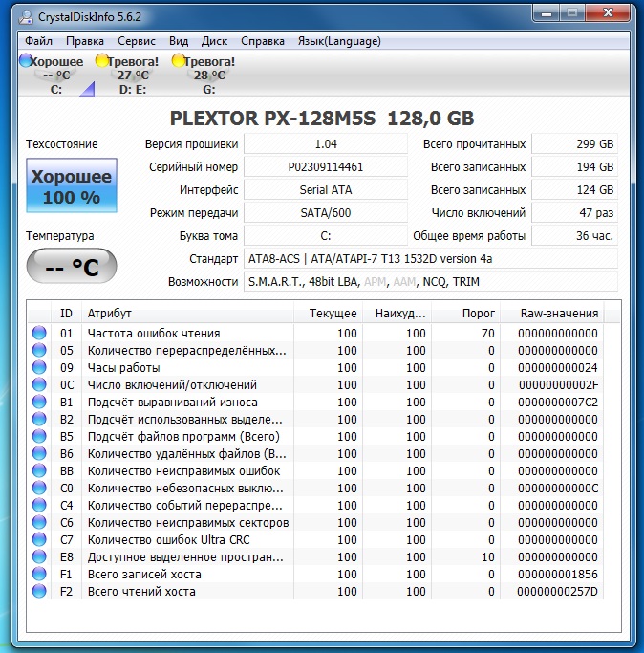The image size is (644, 653).
Task: Click the serial number field P02309114461
Action: (x=325, y=167)
